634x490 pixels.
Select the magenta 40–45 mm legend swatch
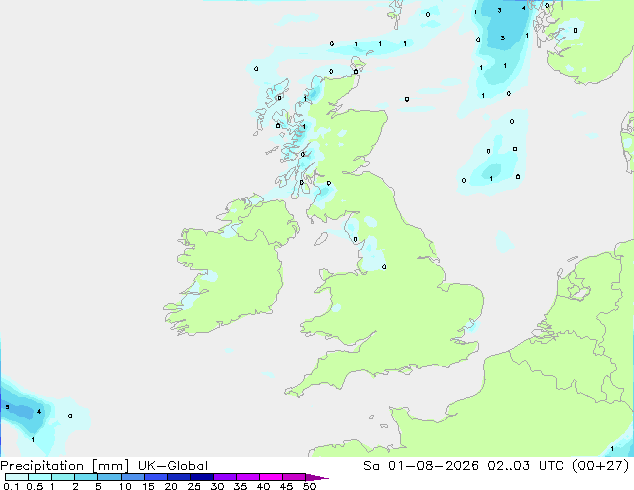coord(271,477)
